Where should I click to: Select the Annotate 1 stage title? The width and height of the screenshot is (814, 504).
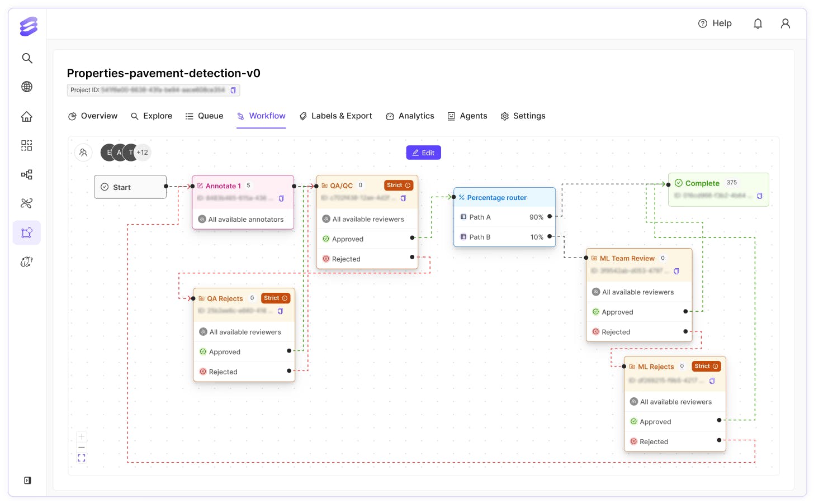pyautogui.click(x=223, y=186)
